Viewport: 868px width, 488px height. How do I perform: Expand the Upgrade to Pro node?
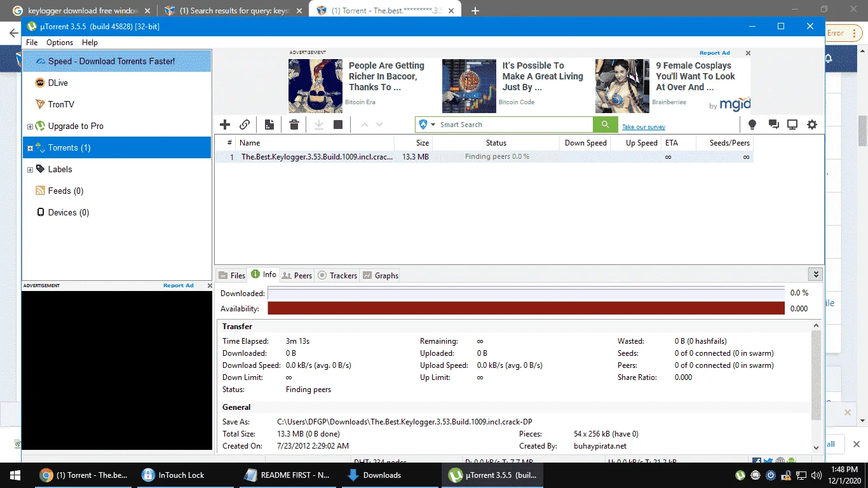[30, 126]
